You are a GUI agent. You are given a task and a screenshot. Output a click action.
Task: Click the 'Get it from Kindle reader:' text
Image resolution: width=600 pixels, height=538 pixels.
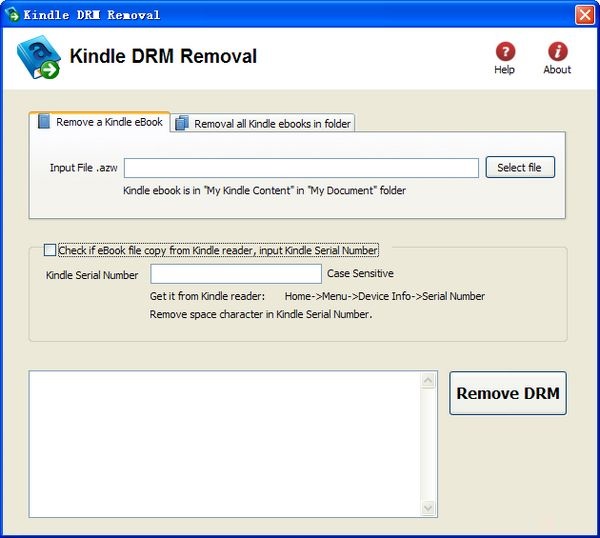point(207,296)
